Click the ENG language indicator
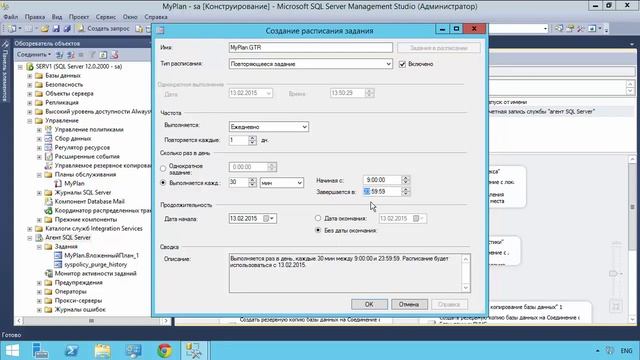This screenshot has height=360, width=640. tap(626, 351)
